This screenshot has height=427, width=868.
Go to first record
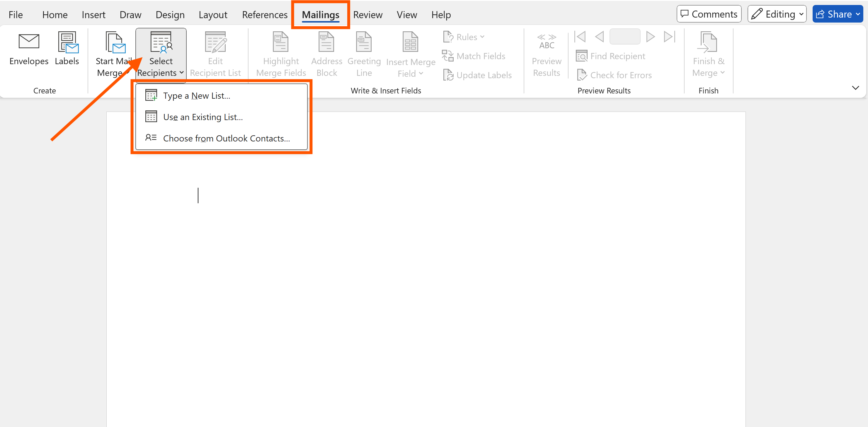click(580, 36)
